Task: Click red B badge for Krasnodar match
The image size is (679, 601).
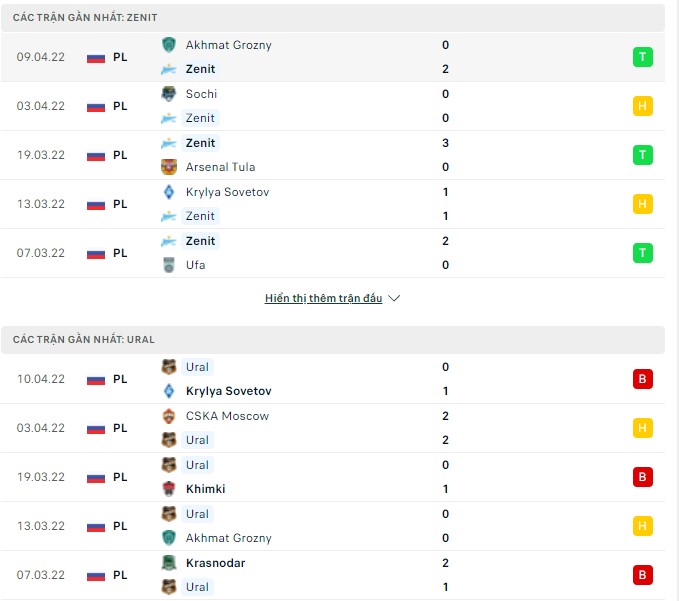Action: click(x=642, y=575)
